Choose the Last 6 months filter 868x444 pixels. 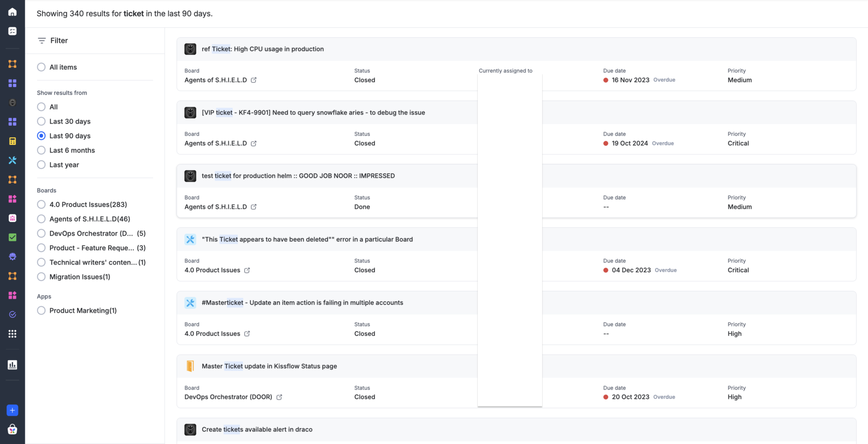[41, 150]
